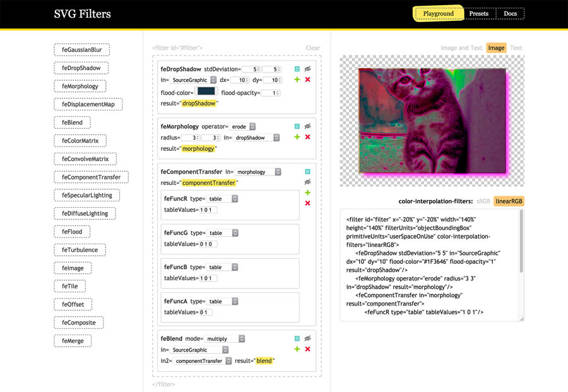Select 'Image and Text' preview mode

pyautogui.click(x=461, y=48)
